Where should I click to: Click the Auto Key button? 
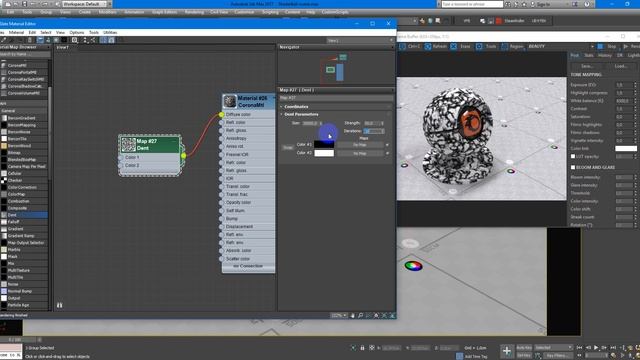pos(524,348)
